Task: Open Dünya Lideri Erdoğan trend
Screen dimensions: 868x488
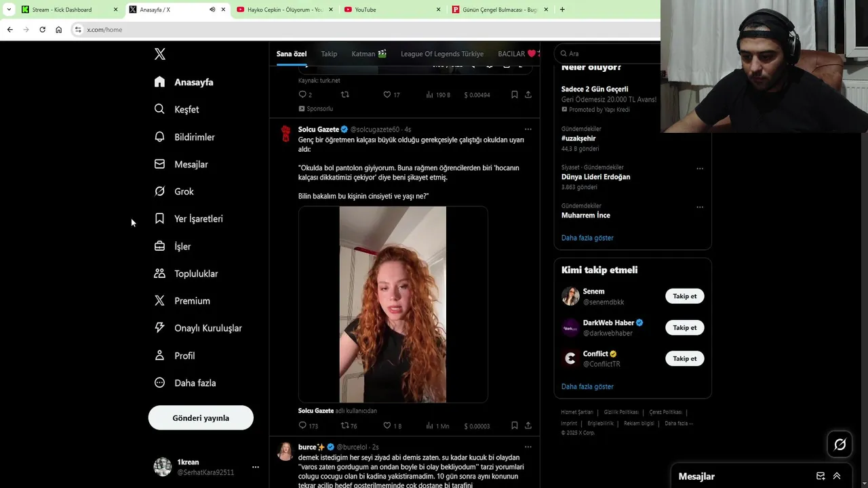Action: [595, 177]
